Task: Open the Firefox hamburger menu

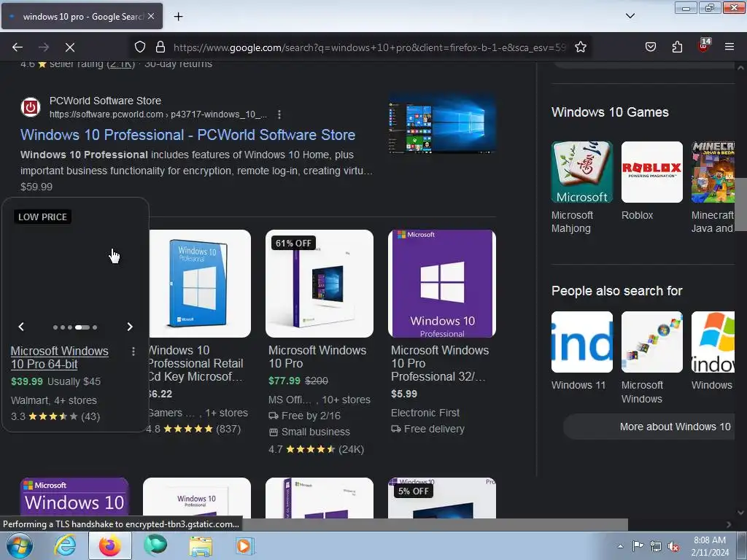Action: pyautogui.click(x=729, y=47)
